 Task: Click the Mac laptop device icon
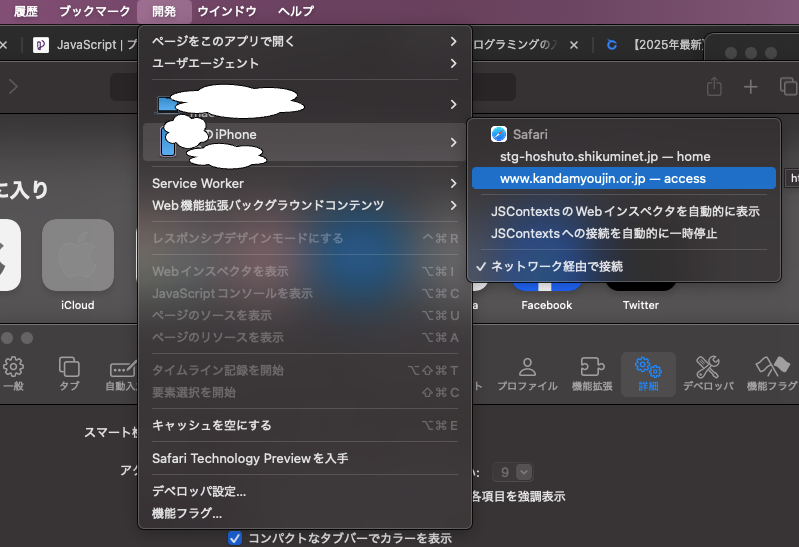[167, 105]
